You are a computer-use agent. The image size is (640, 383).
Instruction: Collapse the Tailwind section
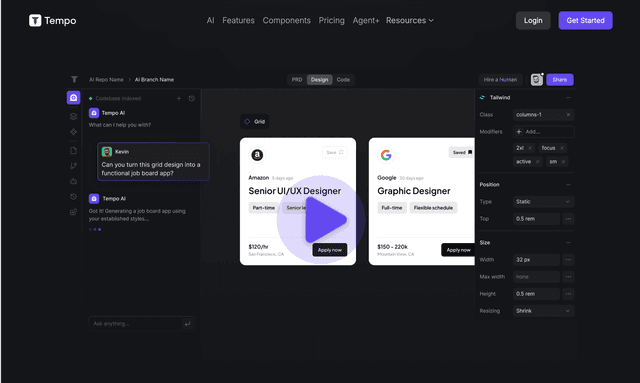pyautogui.click(x=568, y=98)
